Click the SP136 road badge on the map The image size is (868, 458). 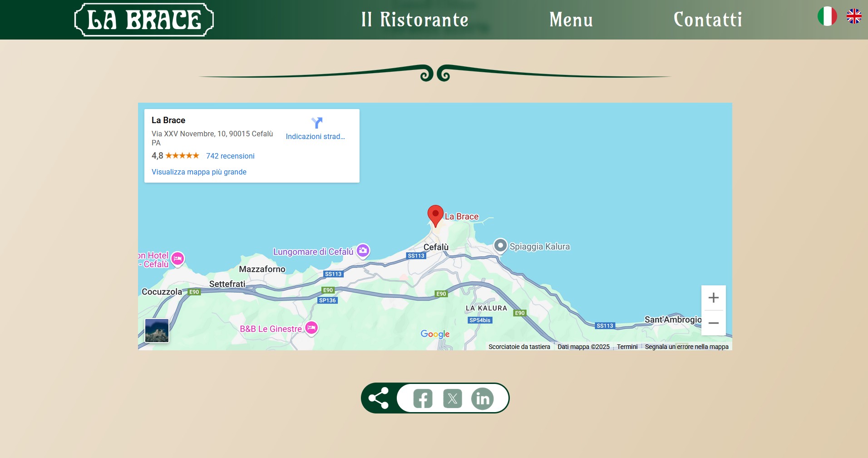tap(327, 300)
